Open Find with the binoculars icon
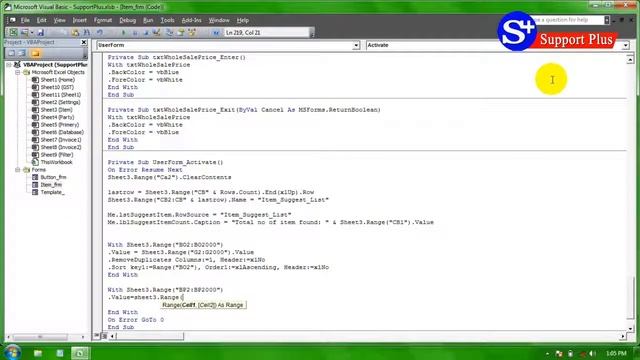 pos(87,32)
